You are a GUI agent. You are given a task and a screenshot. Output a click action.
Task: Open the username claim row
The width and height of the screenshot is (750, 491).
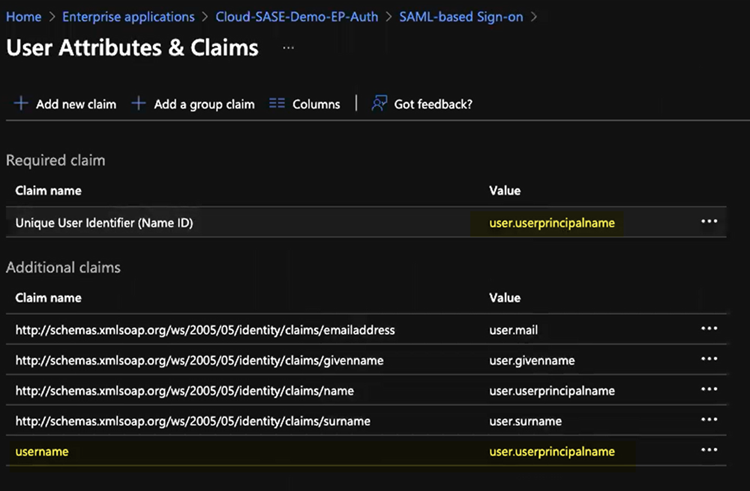coord(42,452)
